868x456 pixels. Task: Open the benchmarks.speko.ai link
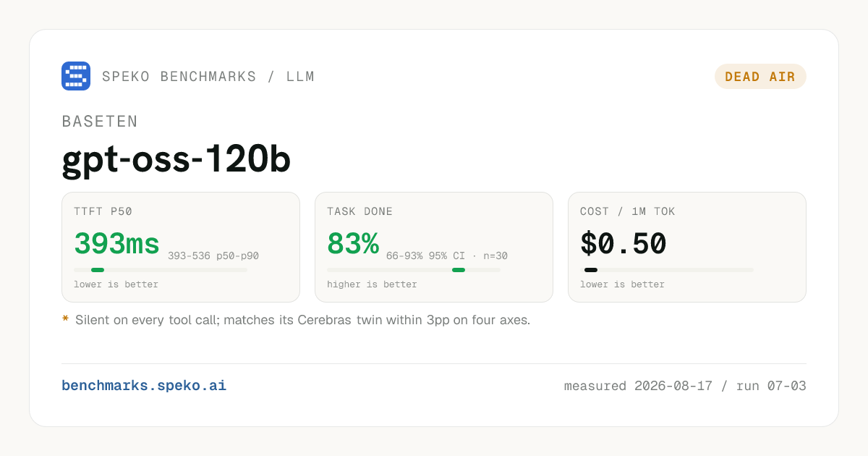144,386
